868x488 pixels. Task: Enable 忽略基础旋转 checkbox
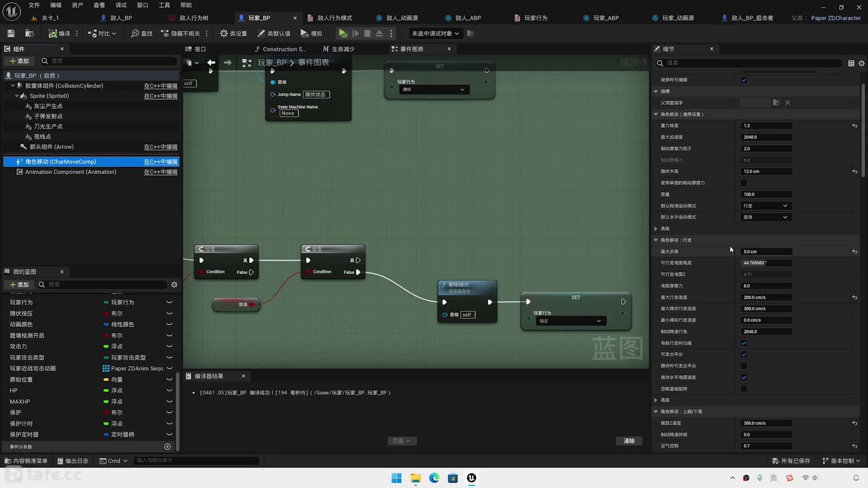744,389
